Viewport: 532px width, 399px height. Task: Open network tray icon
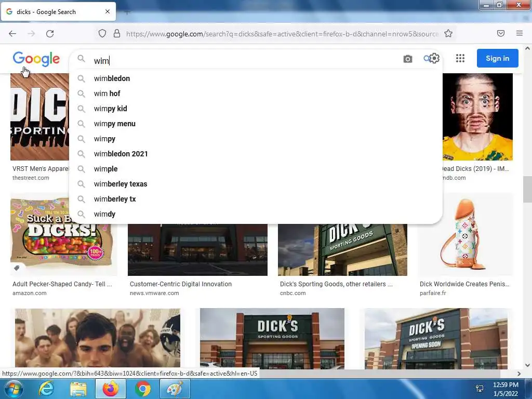(x=480, y=389)
